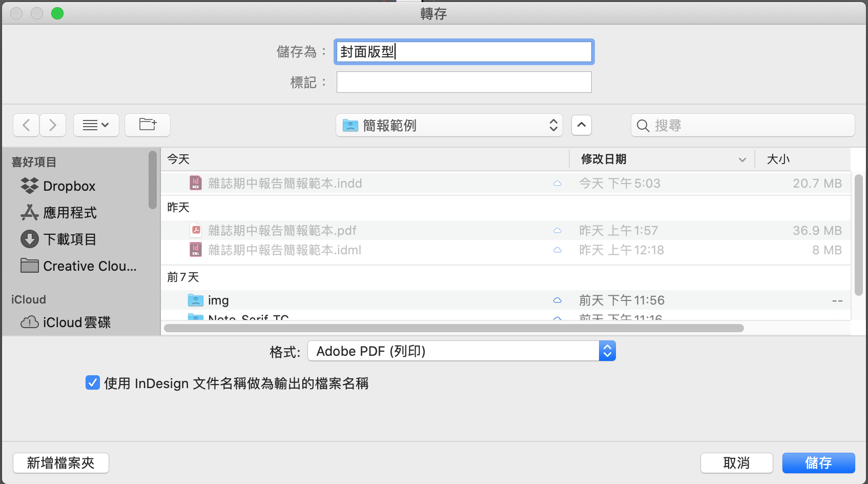Collapse the dialog with the chevron-up button
Image resolution: width=868 pixels, height=484 pixels.
click(x=582, y=125)
